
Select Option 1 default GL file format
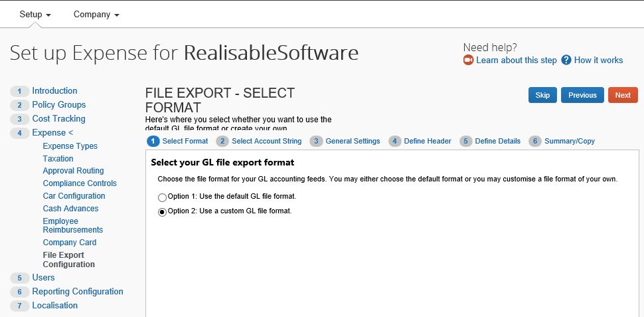163,197
